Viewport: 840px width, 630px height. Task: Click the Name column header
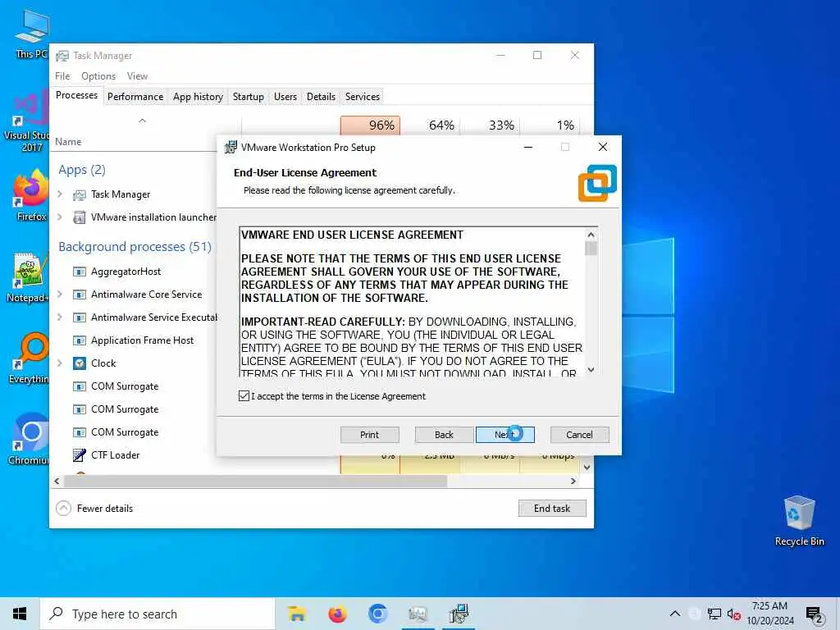(68, 142)
